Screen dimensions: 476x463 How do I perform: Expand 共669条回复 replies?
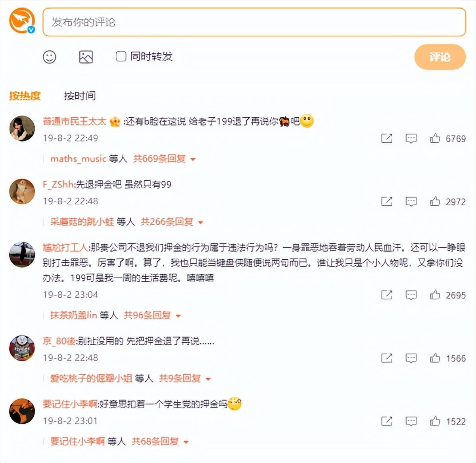pyautogui.click(x=164, y=159)
